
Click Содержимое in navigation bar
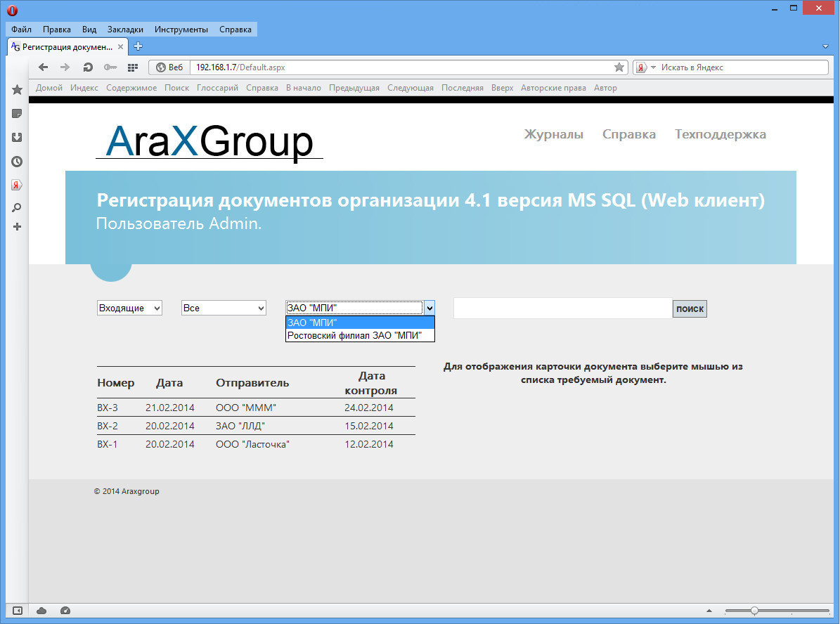(131, 88)
